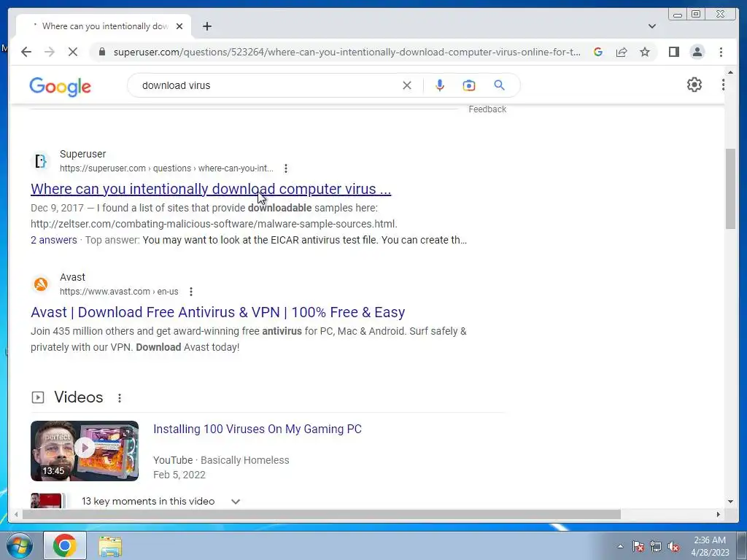The height and width of the screenshot is (560, 747).
Task: Go back using the browser back arrow
Action: 26,52
